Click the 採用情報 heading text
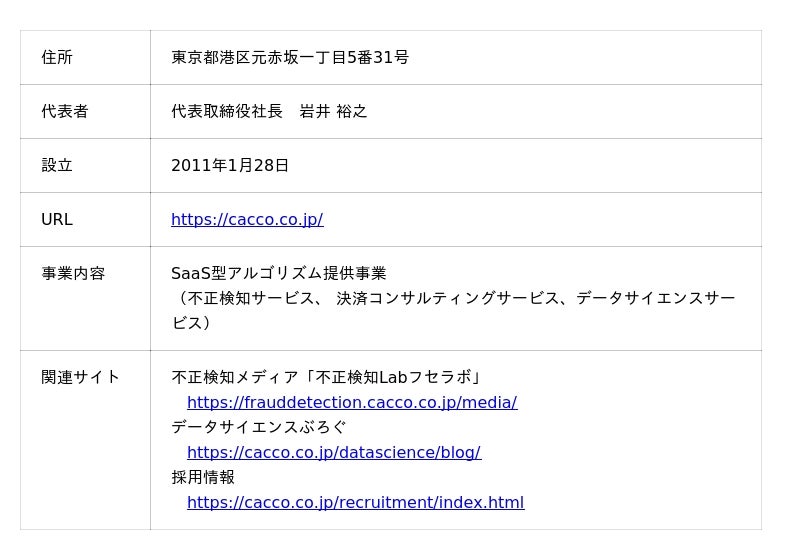This screenshot has width=800, height=560. (x=203, y=478)
